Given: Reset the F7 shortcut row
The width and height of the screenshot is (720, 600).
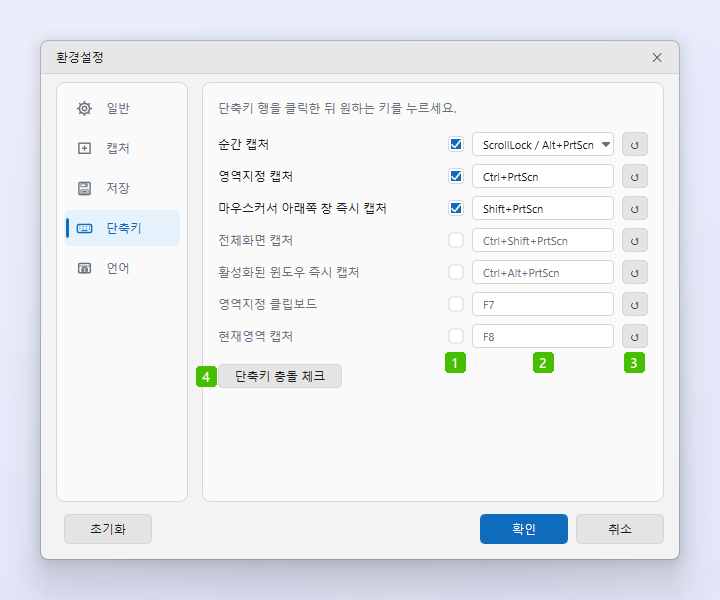Looking at the screenshot, I should [x=635, y=304].
